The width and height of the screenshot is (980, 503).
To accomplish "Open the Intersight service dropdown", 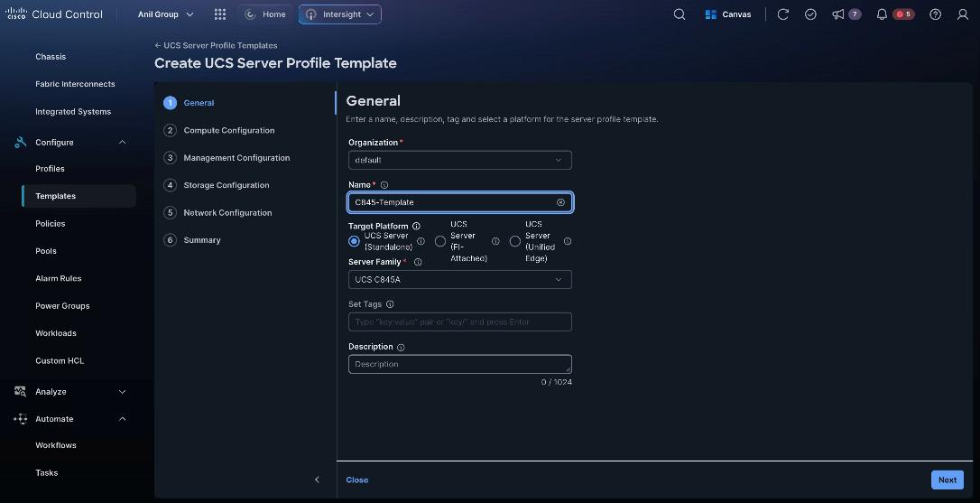I will pos(340,14).
